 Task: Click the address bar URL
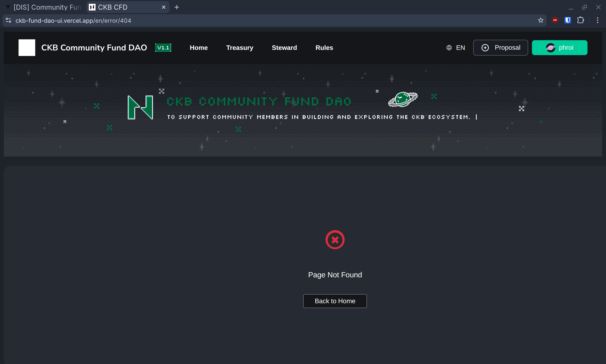73,20
